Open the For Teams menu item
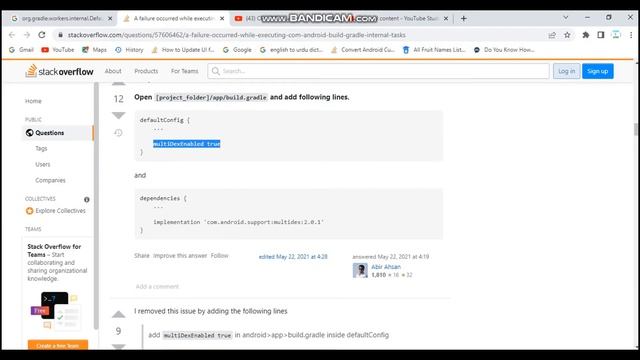This screenshot has width=640, height=360. (x=184, y=71)
